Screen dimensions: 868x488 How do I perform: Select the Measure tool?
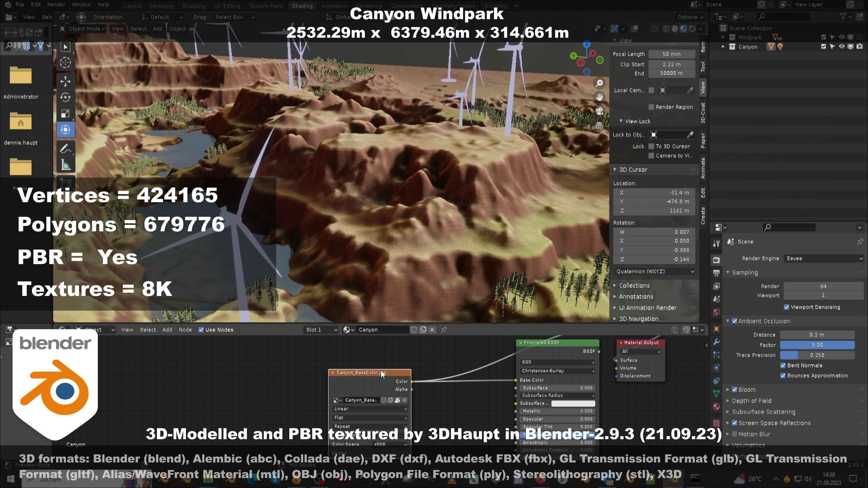tap(65, 165)
